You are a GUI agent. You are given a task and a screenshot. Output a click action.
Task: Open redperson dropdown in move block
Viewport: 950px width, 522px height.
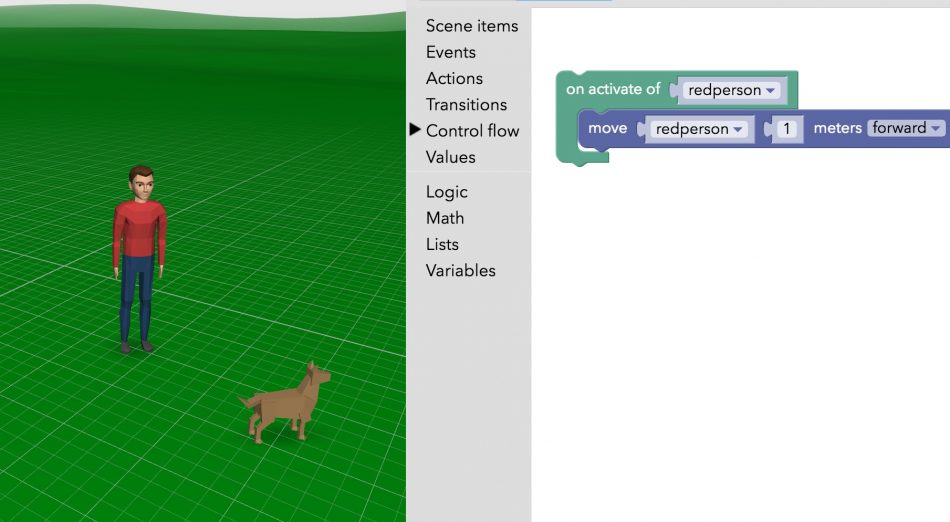(x=699, y=129)
